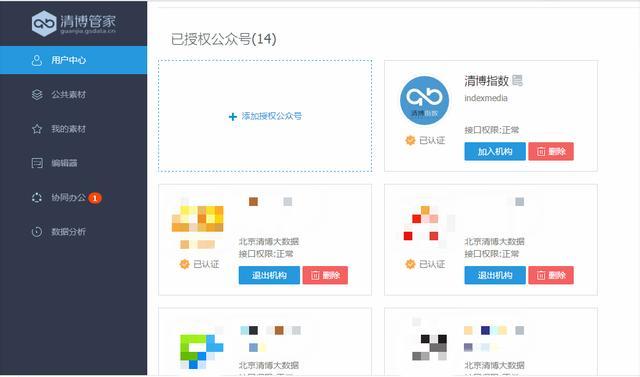Click the green-blue pixelated account avatar
The height and width of the screenshot is (377, 640).
(202, 352)
